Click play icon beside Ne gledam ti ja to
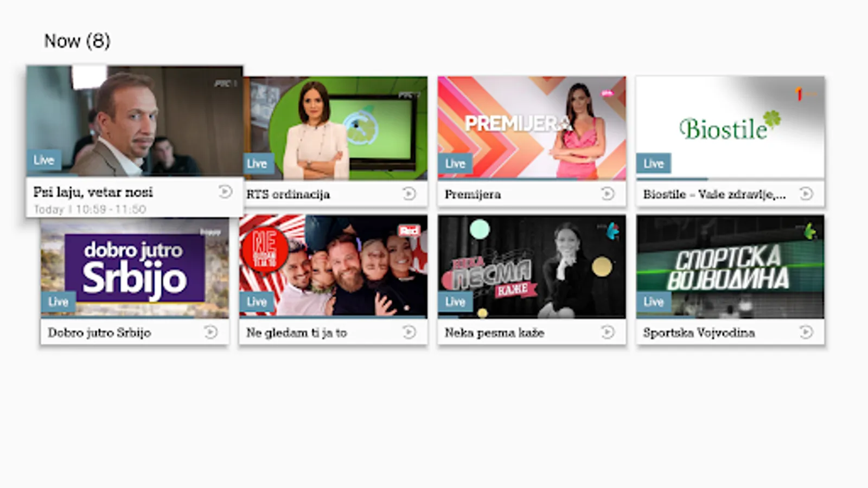This screenshot has width=868, height=488. click(410, 332)
